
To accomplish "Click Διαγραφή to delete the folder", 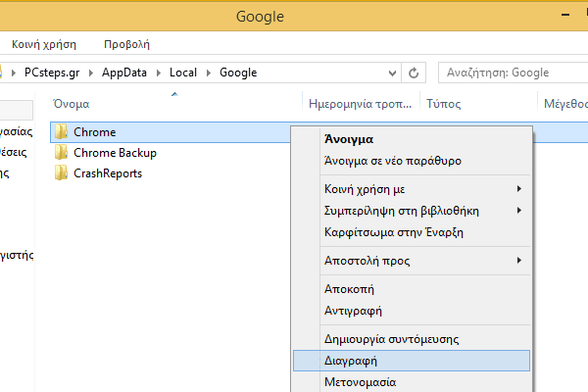I will click(412, 361).
